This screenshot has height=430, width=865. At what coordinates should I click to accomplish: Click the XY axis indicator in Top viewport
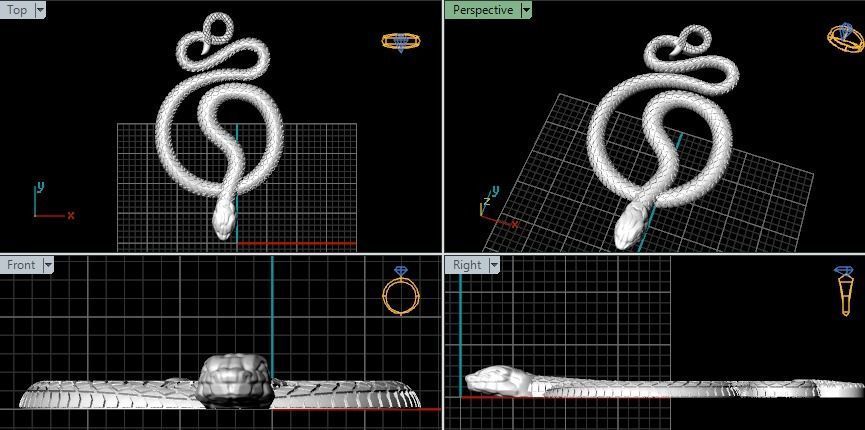(53, 200)
